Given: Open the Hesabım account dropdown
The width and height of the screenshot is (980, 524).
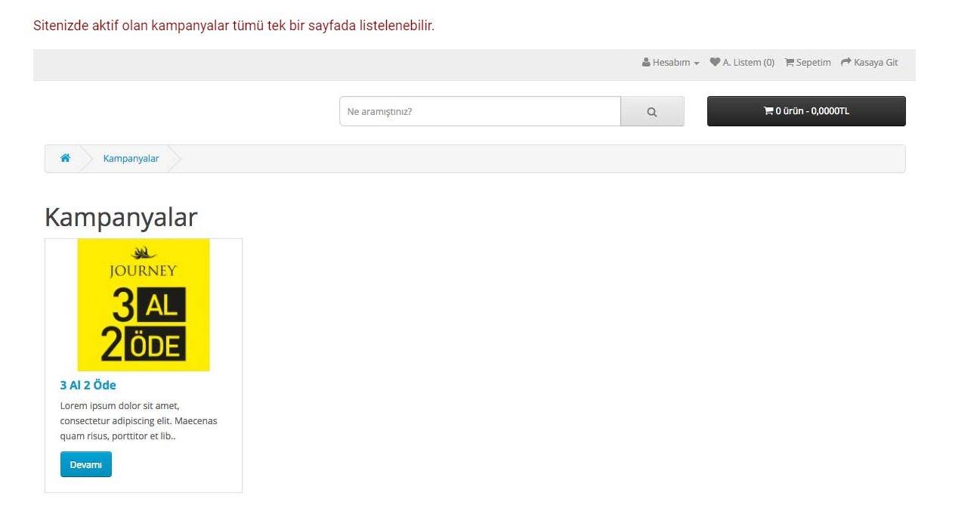Looking at the screenshot, I should (670, 63).
